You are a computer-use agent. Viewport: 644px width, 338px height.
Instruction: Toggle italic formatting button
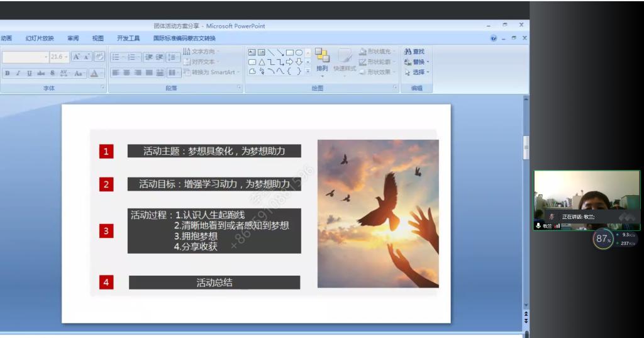click(x=18, y=73)
